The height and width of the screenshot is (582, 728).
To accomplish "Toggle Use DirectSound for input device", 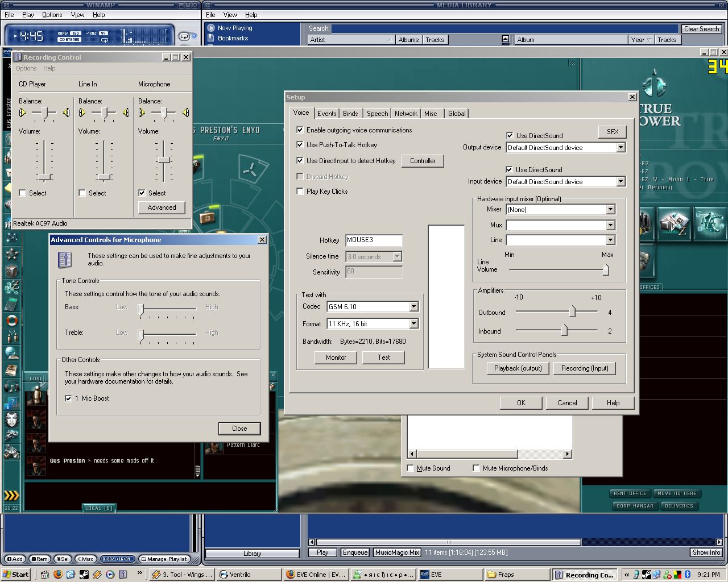I will pos(509,170).
